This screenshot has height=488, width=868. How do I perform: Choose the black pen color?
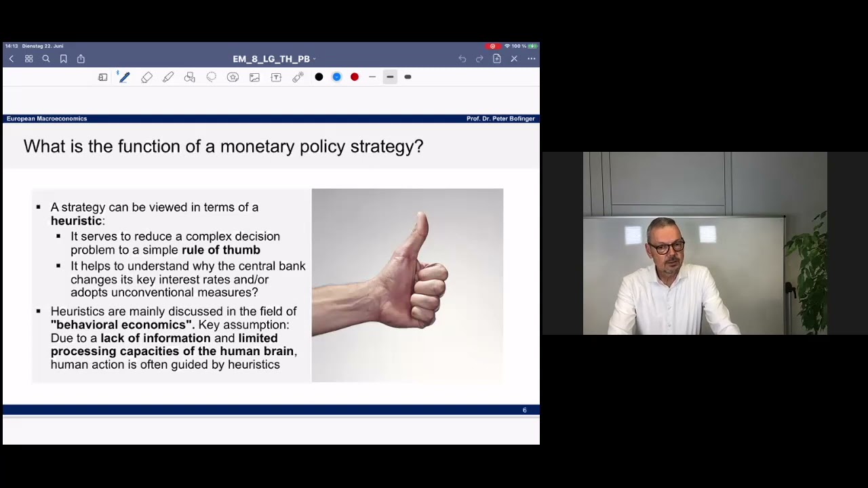tap(319, 77)
